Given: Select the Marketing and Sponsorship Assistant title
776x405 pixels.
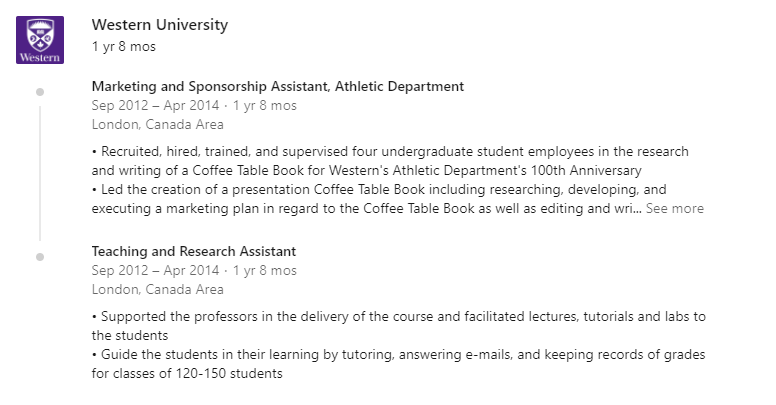Looking at the screenshot, I should [x=278, y=86].
